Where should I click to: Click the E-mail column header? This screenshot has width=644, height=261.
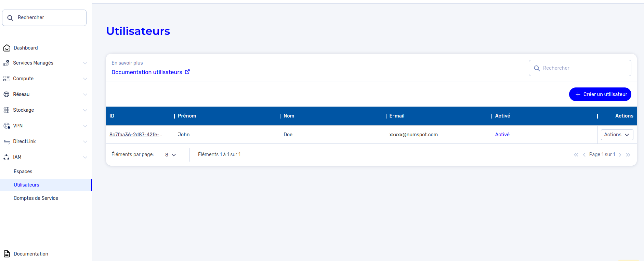(x=397, y=116)
